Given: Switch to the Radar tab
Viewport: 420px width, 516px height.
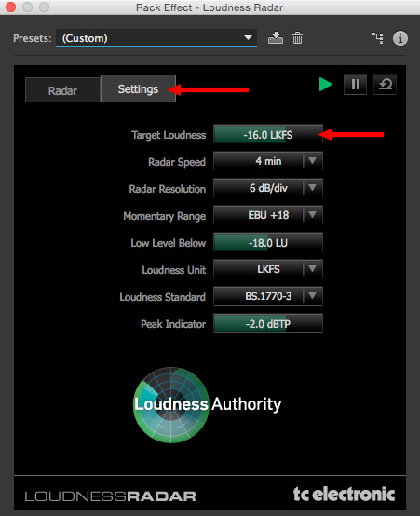Looking at the screenshot, I should [62, 90].
